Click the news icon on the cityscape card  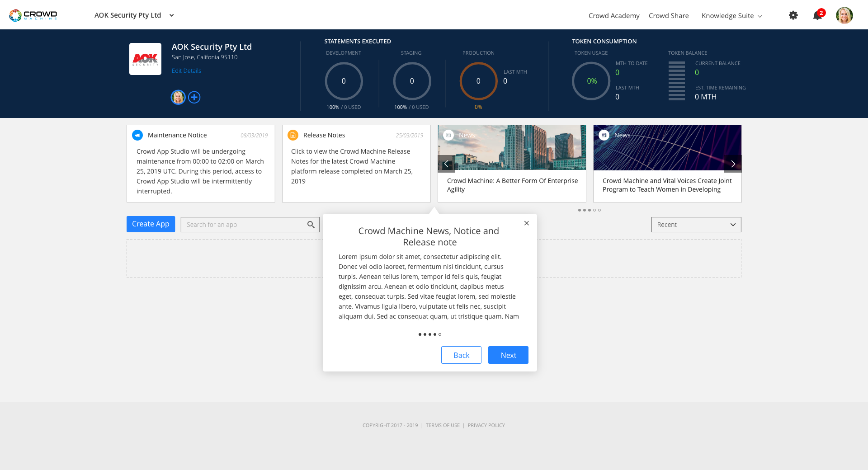tap(448, 135)
